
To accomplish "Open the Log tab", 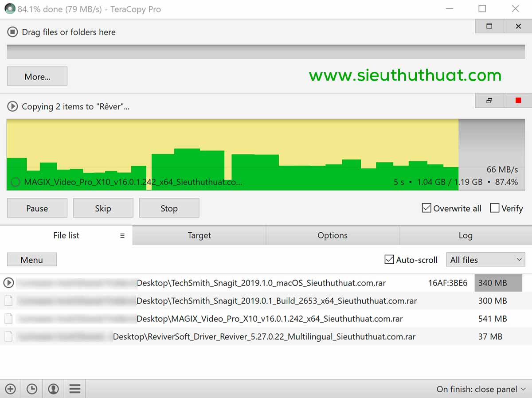I will coord(465,235).
